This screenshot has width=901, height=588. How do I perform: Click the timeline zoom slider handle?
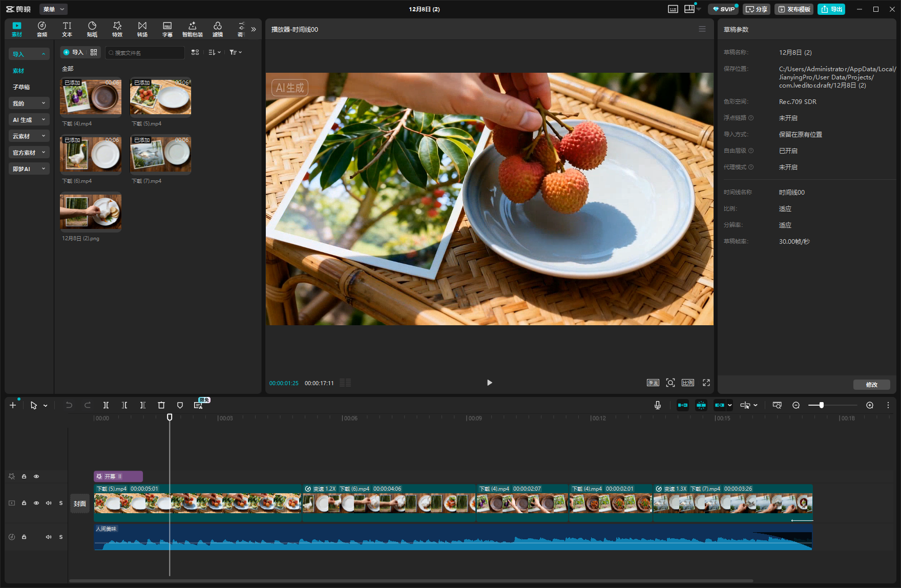[822, 405]
